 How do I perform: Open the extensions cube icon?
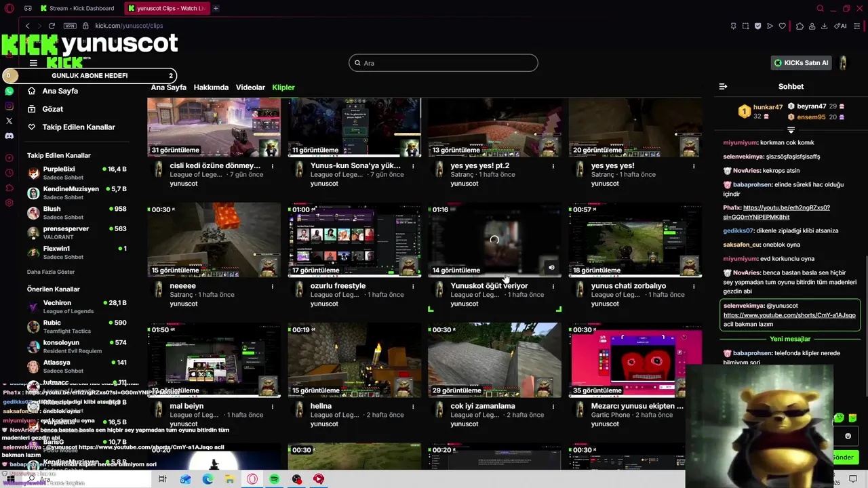pos(800,26)
